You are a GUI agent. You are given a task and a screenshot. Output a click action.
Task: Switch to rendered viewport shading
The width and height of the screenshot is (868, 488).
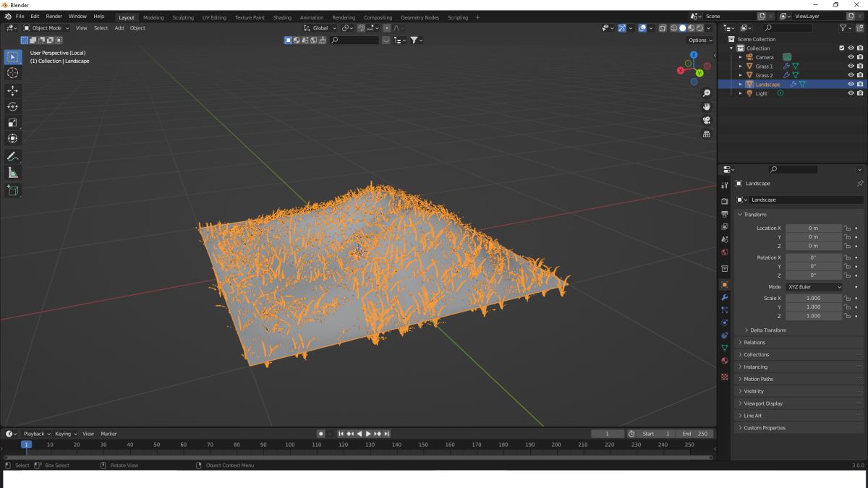tap(699, 28)
